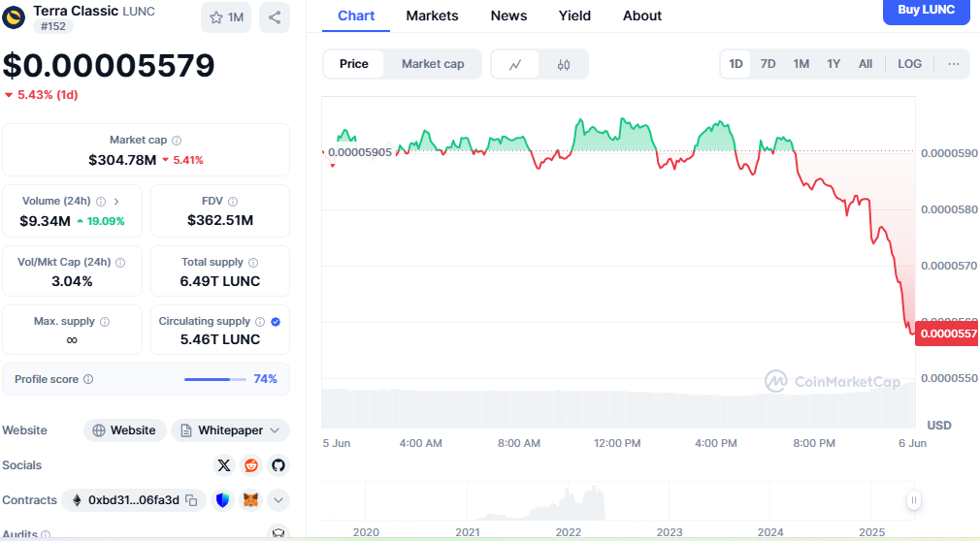Image resolution: width=980 pixels, height=541 pixels.
Task: Copy the contract address 0xbd31...06fa3d
Action: pos(192,500)
